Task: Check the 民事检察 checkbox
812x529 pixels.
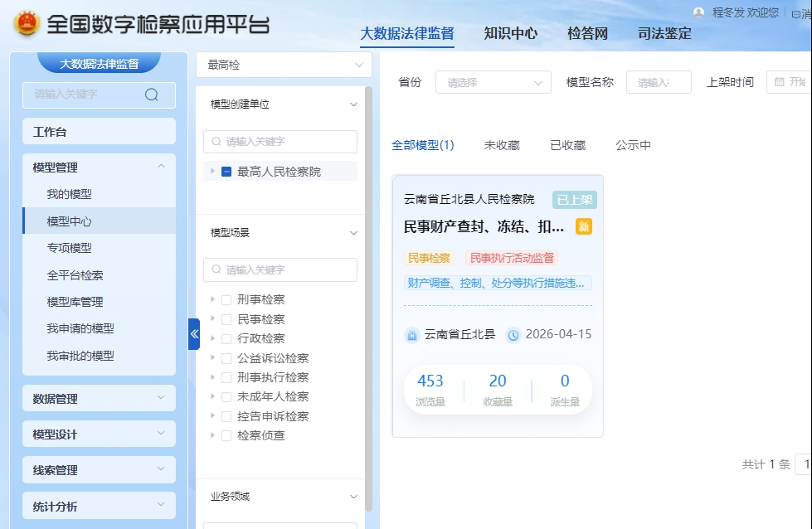Action: point(226,319)
